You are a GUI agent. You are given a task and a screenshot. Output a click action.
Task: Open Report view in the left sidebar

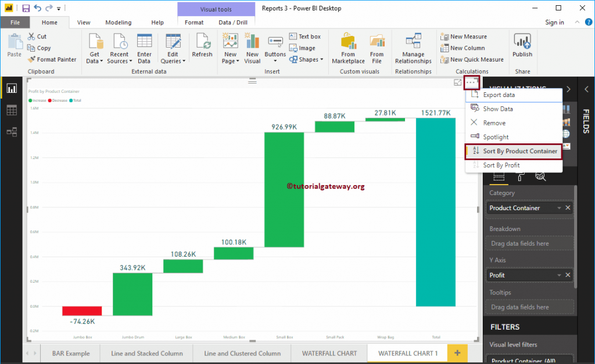pyautogui.click(x=10, y=88)
